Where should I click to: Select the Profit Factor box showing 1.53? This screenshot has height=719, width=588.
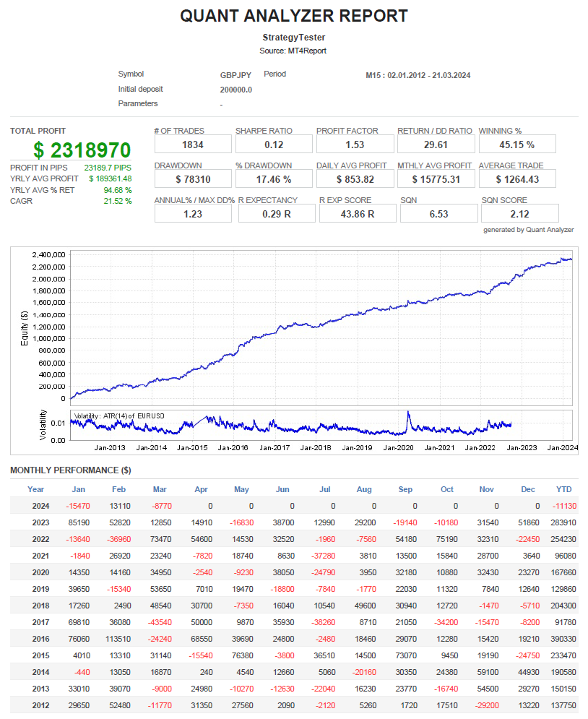click(355, 145)
